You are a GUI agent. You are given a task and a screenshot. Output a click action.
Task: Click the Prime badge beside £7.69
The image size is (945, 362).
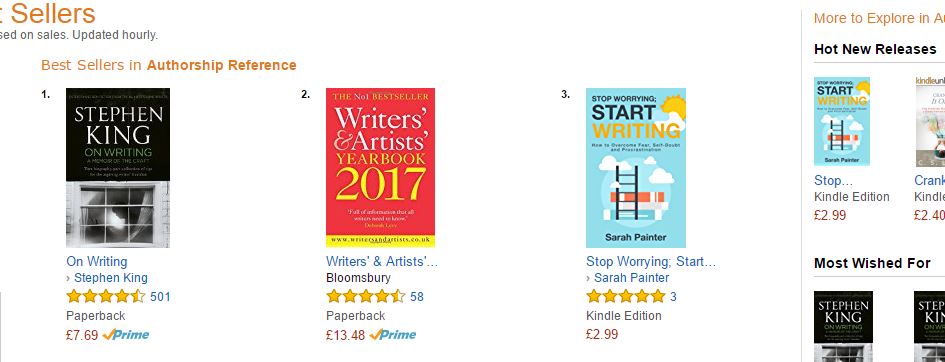coord(126,334)
